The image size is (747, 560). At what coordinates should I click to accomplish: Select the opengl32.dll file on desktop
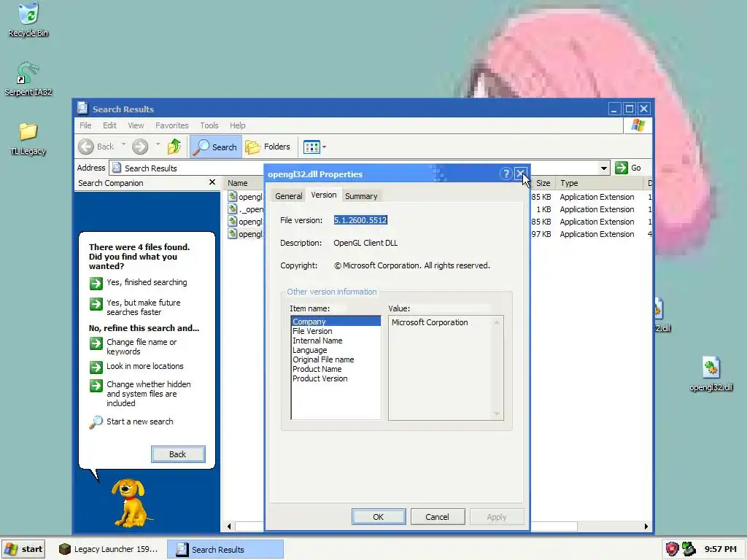coord(711,374)
